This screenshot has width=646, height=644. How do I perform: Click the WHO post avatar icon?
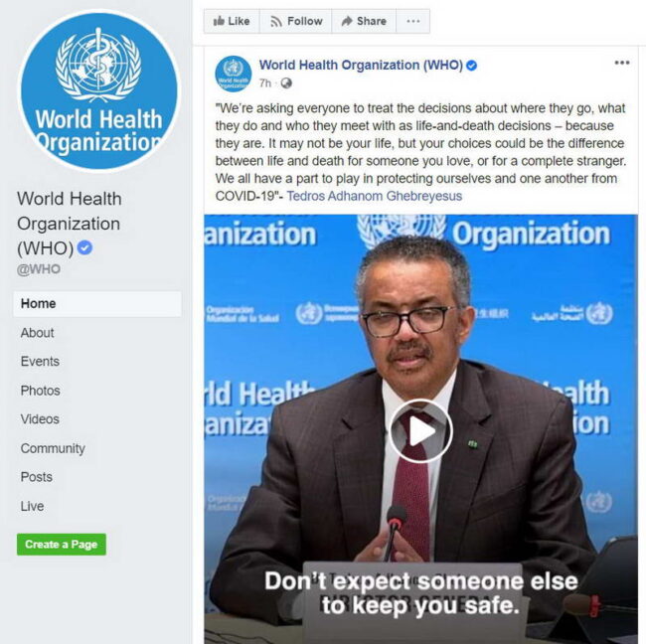pyautogui.click(x=234, y=74)
